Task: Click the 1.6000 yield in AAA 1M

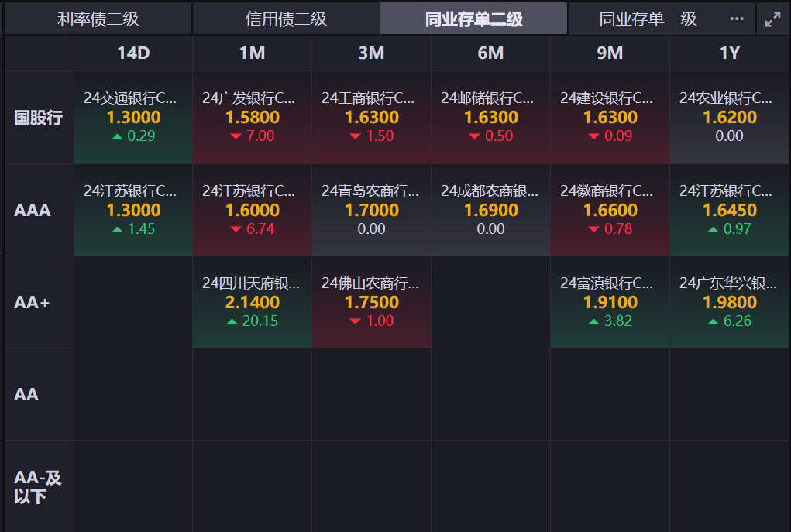Action: (x=253, y=211)
